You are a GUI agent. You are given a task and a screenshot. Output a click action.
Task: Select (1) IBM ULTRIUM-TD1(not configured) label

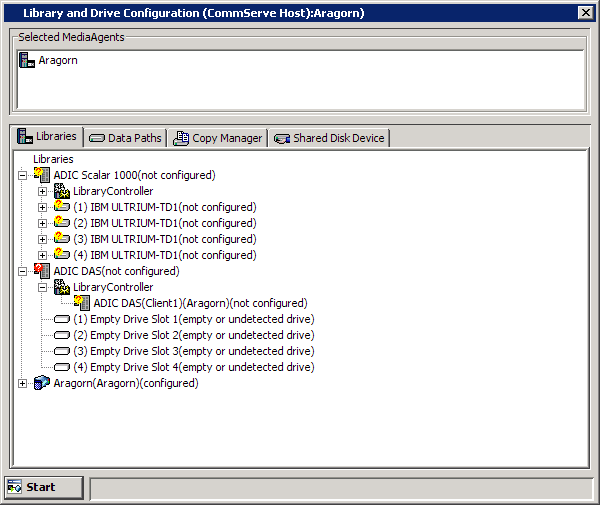pos(165,207)
